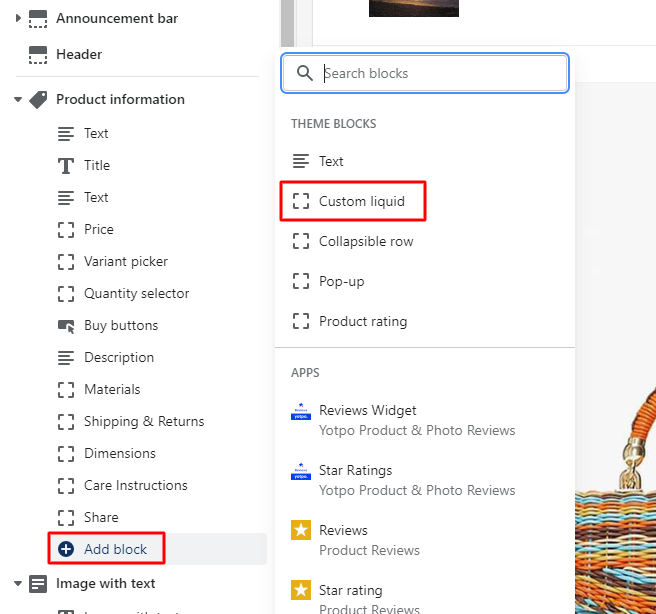Add the Product rating block
Screen dimensions: 656x614
(362, 321)
